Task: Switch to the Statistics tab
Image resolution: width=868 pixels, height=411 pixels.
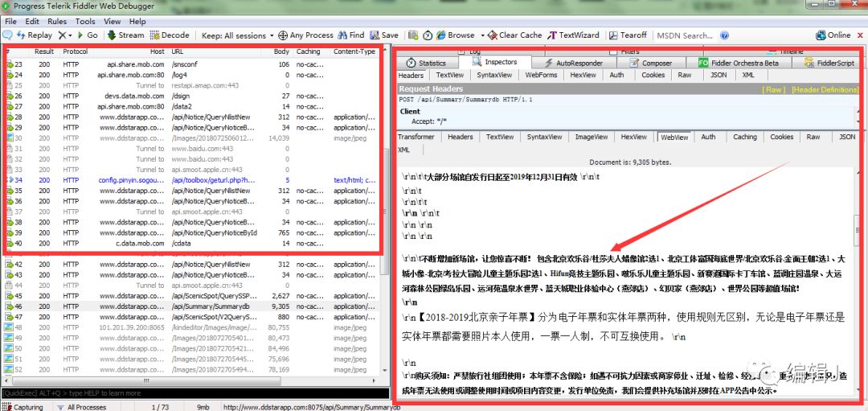Action: [426, 64]
